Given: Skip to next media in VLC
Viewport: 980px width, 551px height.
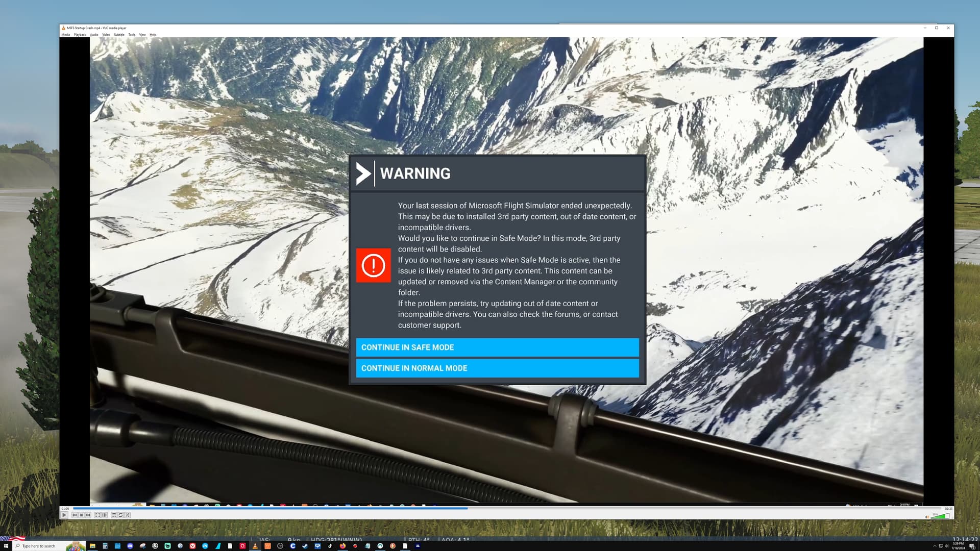Looking at the screenshot, I should (x=88, y=515).
